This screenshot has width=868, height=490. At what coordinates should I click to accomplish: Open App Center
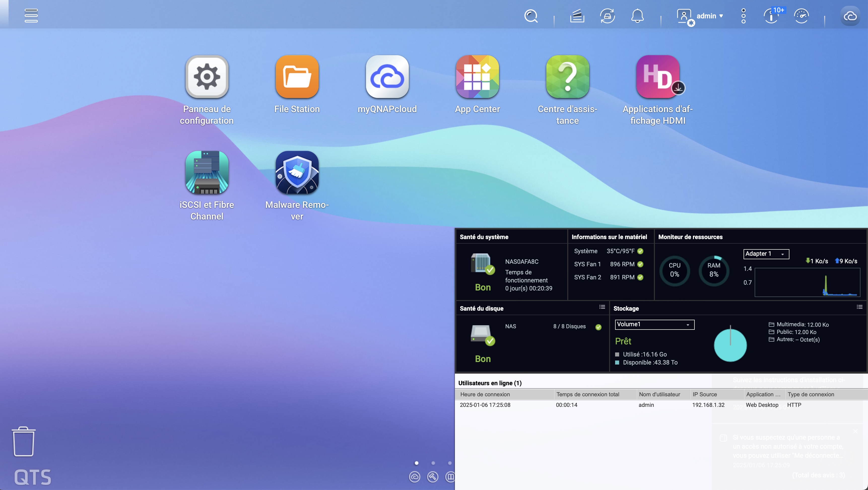477,77
